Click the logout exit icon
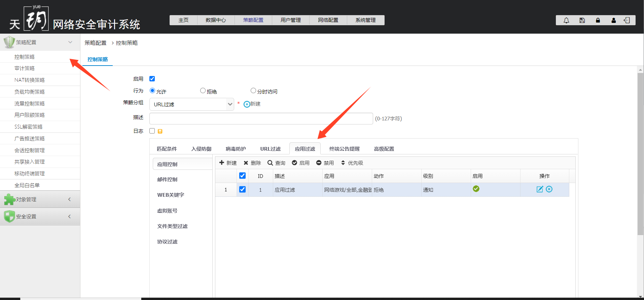This screenshot has height=300, width=644. coord(627,20)
